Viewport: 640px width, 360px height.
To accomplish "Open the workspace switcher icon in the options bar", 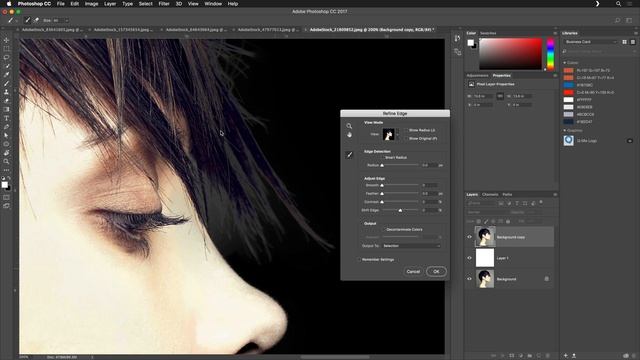I will [x=629, y=20].
